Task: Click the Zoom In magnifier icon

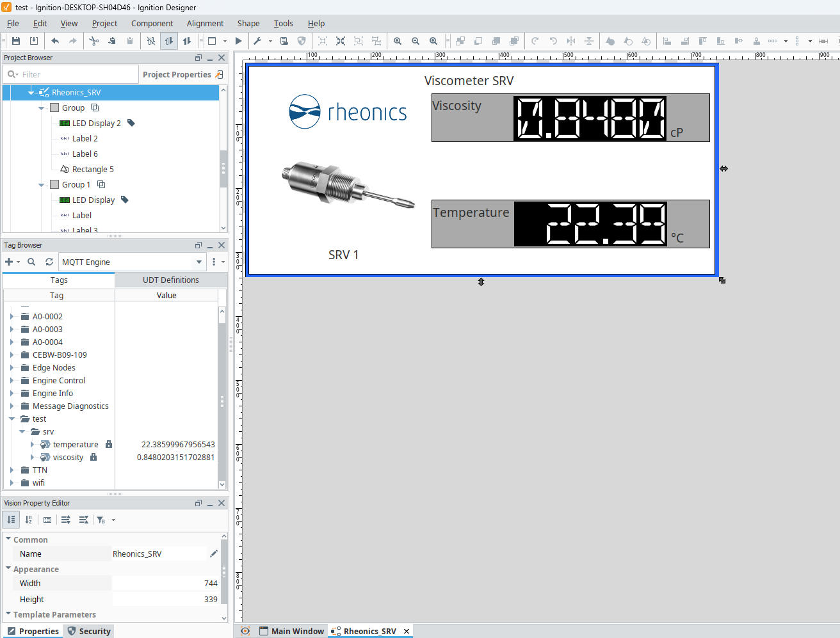Action: tap(398, 41)
